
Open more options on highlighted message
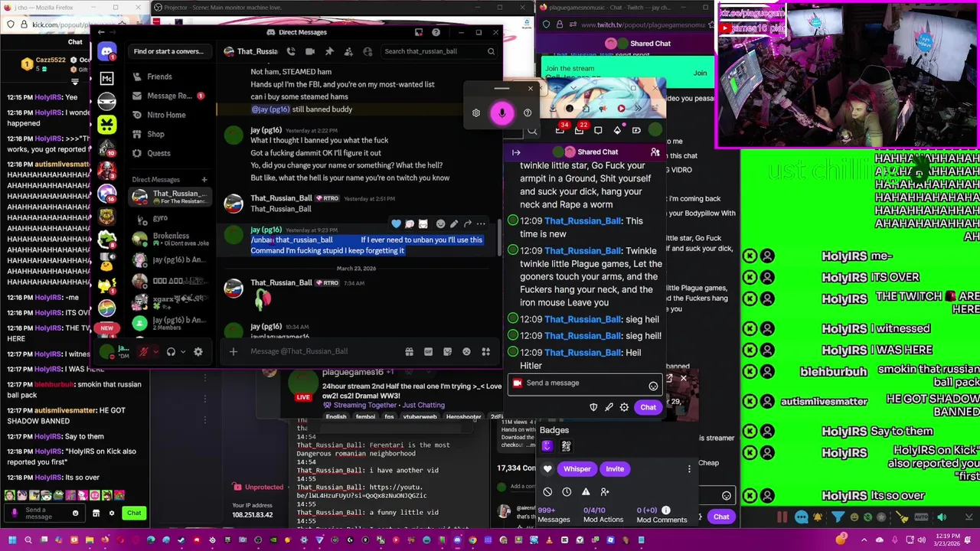click(482, 224)
